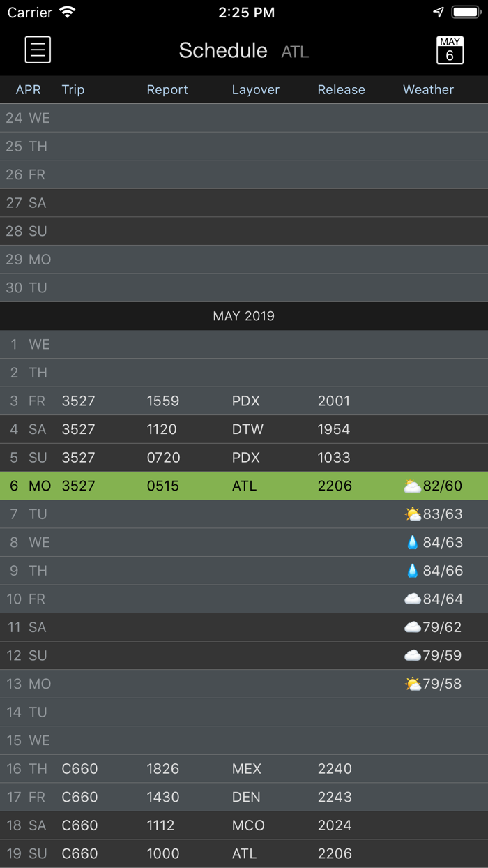Tap the location arrow in the status bar
The width and height of the screenshot is (488, 868).
click(x=437, y=12)
